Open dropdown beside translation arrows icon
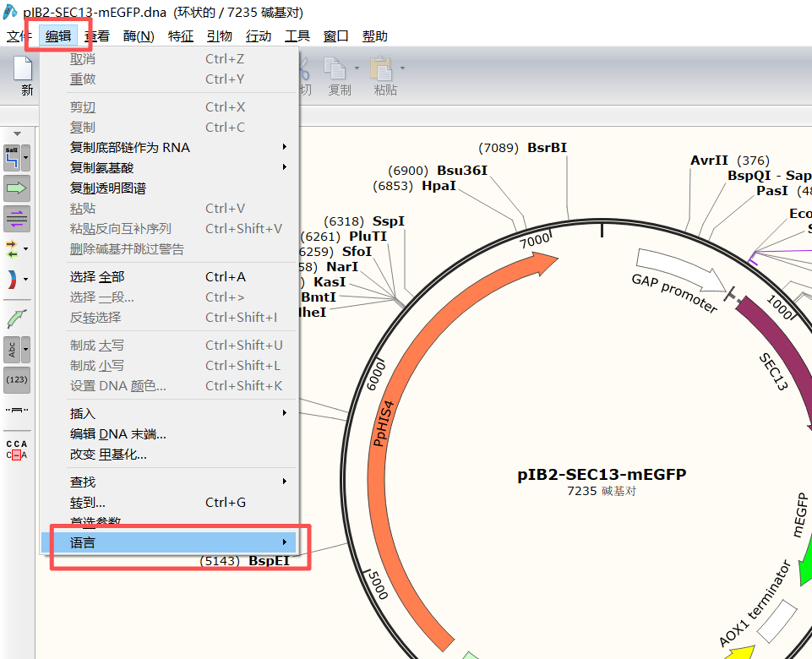This screenshot has height=659, width=812. 25,249
